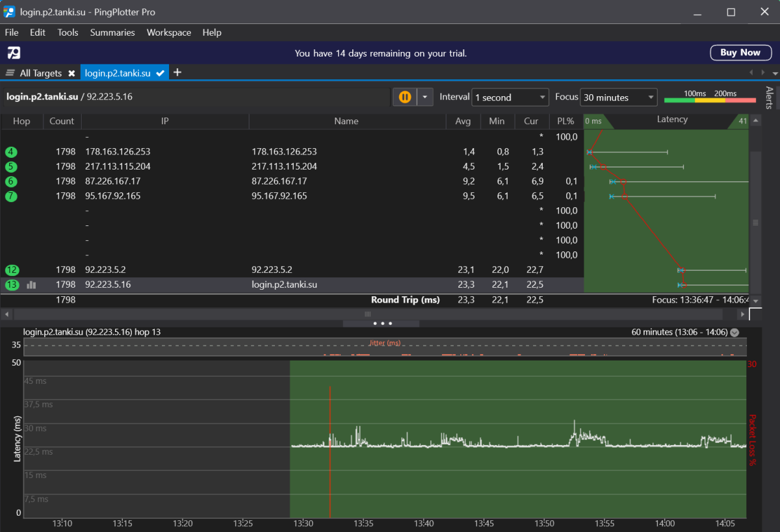
Task: Click the PingPlotter logo in trial banner
Action: [14, 53]
